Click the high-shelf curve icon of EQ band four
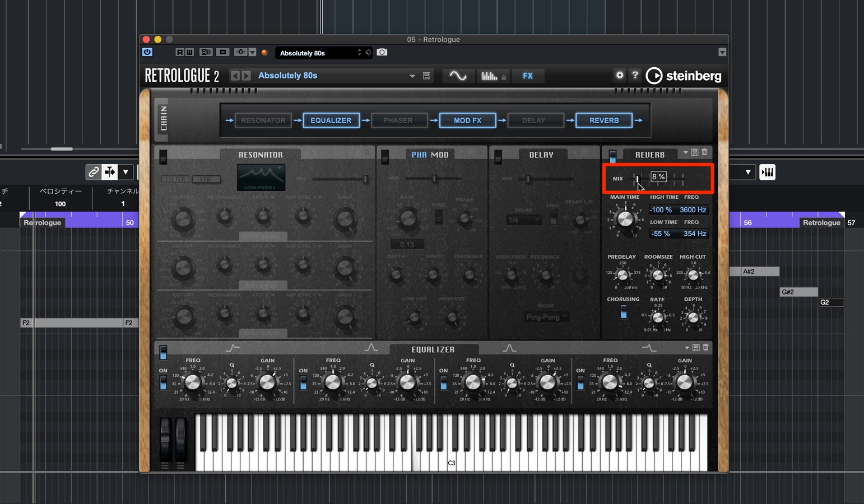 (649, 348)
